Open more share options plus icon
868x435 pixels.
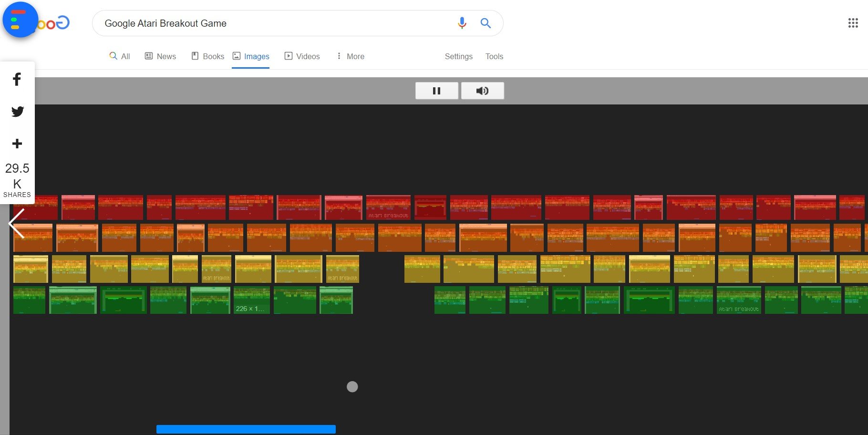(x=17, y=144)
